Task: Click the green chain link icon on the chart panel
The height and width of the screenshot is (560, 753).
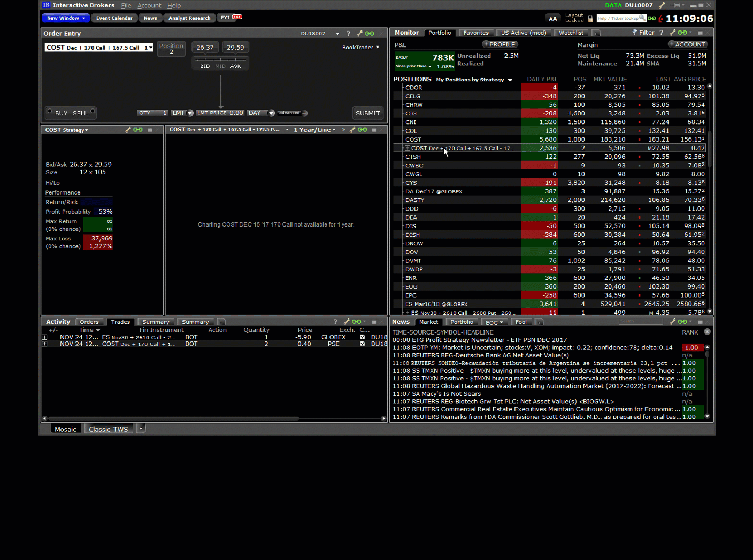Action: [362, 129]
